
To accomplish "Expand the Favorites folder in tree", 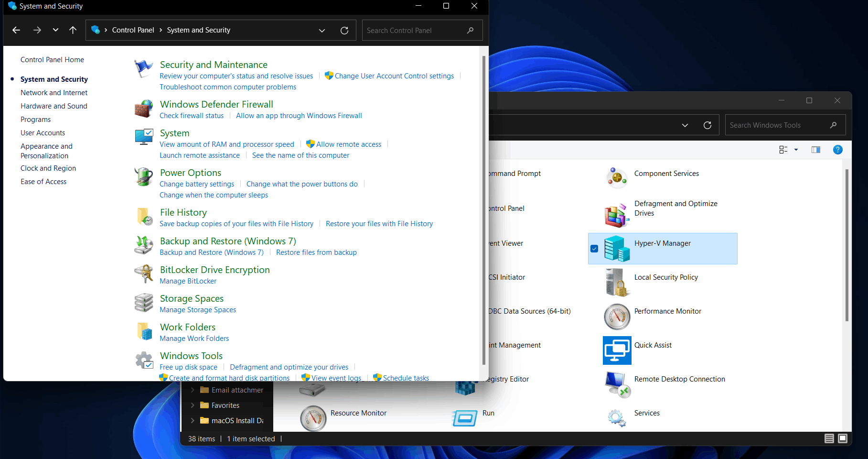I will (193, 405).
